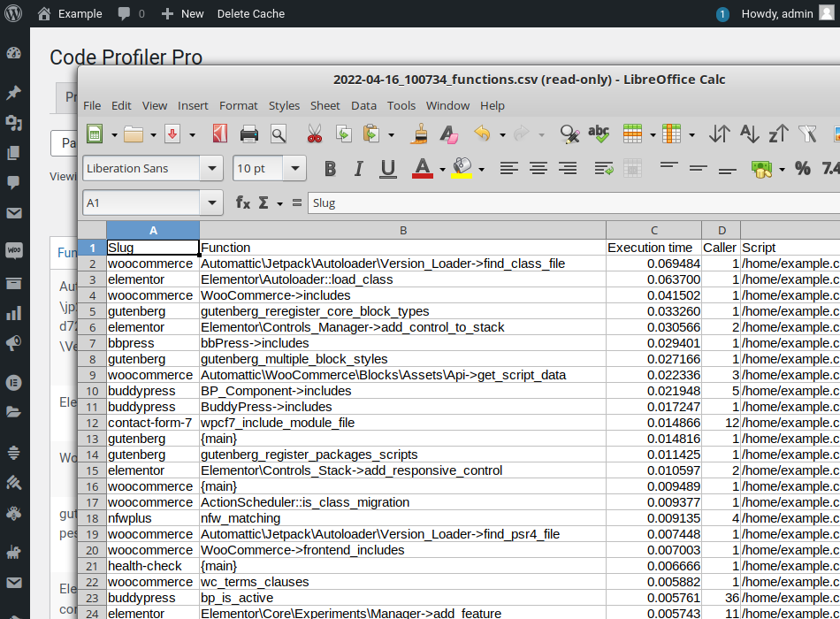The width and height of the screenshot is (840, 619).
Task: Open Find & Replace icon
Action: click(x=569, y=134)
